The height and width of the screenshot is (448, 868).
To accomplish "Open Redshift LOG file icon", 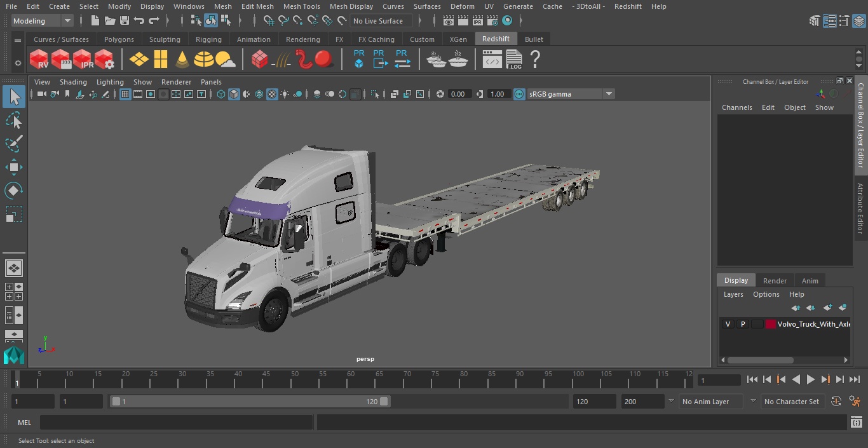I will [514, 60].
